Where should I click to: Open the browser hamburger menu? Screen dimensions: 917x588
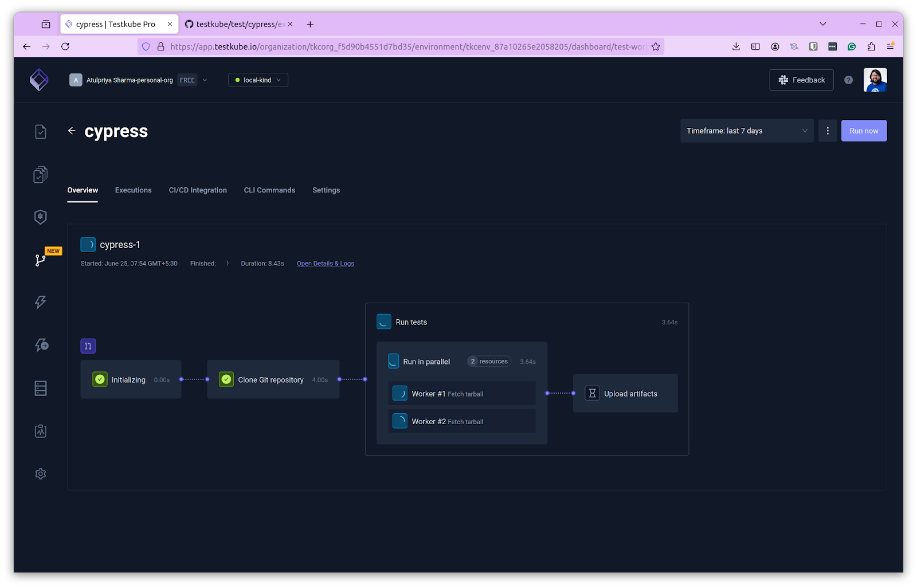891,46
